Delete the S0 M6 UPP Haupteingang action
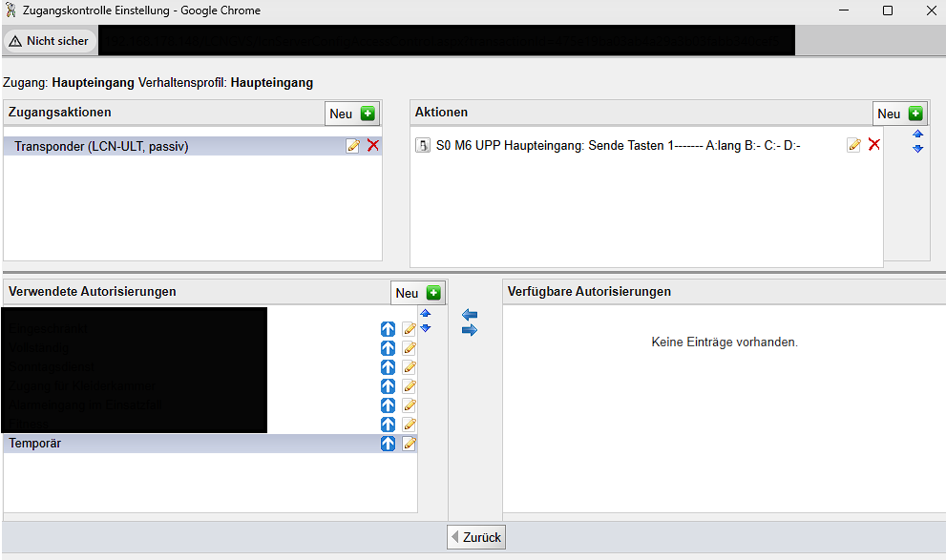The width and height of the screenshot is (946, 560). [873, 145]
